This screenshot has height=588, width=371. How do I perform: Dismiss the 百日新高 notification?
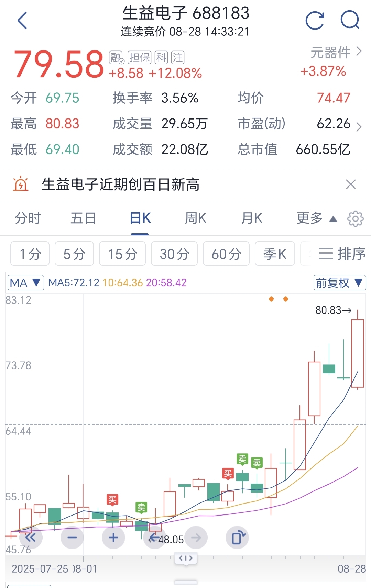[x=351, y=184]
